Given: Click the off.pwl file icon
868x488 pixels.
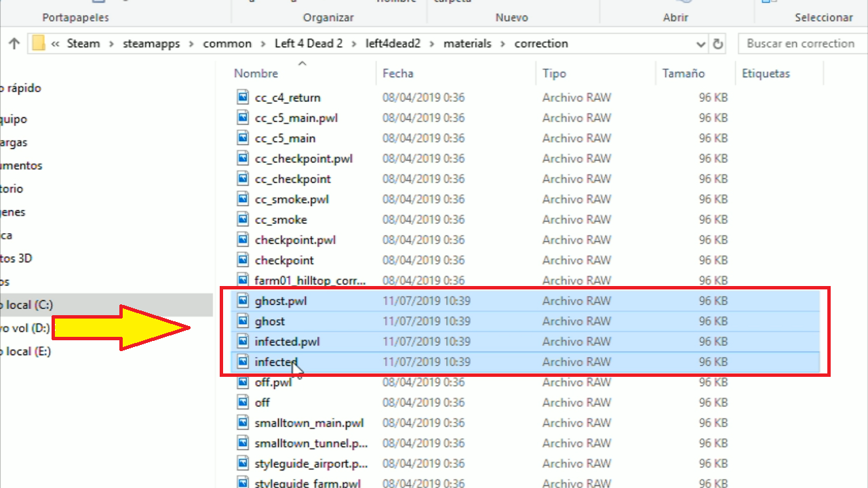Looking at the screenshot, I should (243, 382).
